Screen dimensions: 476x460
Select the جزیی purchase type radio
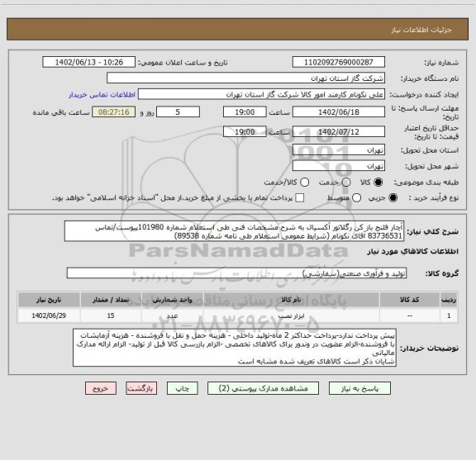click(393, 198)
